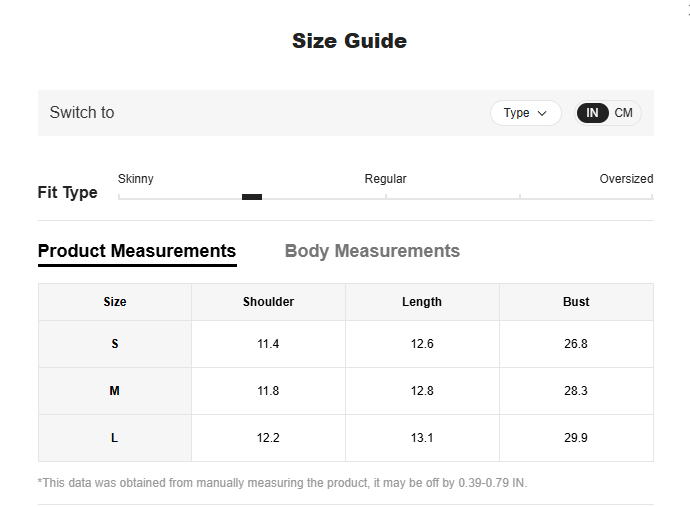The height and width of the screenshot is (507, 690).
Task: Click the Switch to label
Action: tap(82, 113)
